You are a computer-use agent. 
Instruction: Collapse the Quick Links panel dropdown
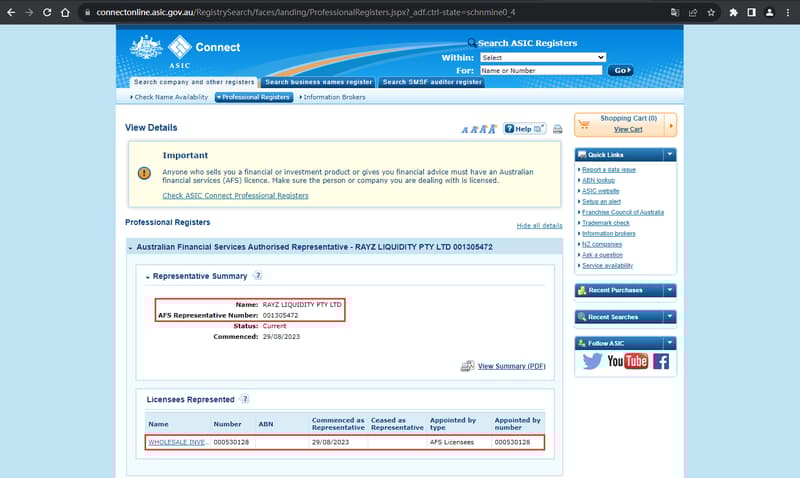[x=670, y=154]
